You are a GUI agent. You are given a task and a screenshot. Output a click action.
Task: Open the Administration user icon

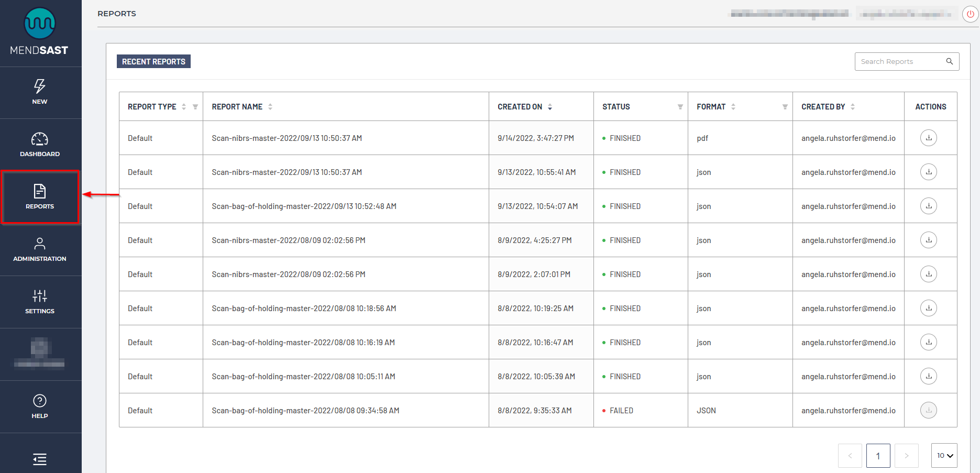click(x=40, y=244)
